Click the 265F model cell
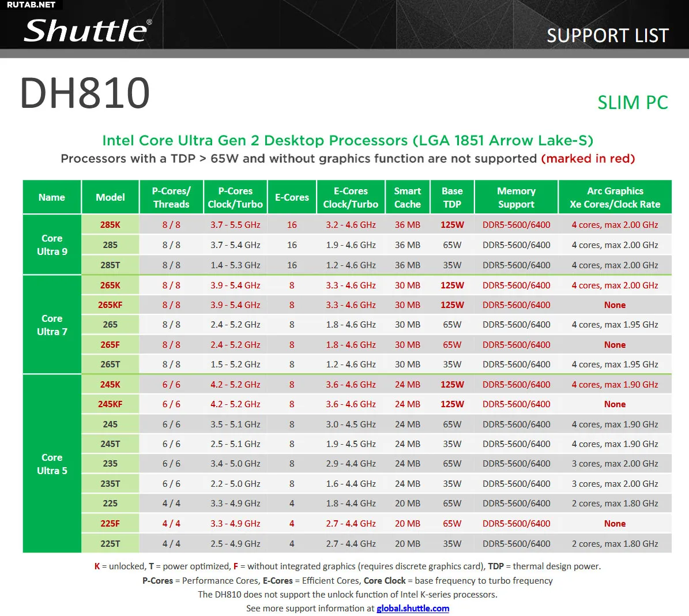The image size is (689, 616). click(x=110, y=345)
